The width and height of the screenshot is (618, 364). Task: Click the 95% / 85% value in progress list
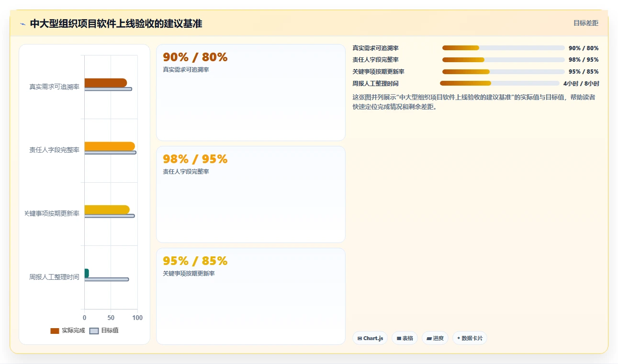[584, 72]
